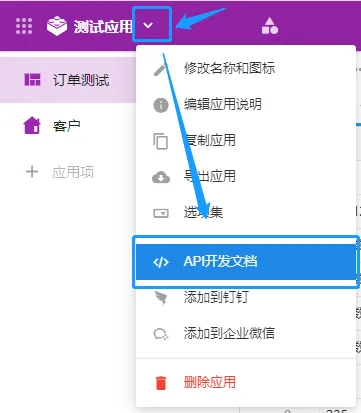Viewport: 361px width, 413px height.
Task: Choose 编辑应用说明 menu entry
Action: pyautogui.click(x=246, y=105)
